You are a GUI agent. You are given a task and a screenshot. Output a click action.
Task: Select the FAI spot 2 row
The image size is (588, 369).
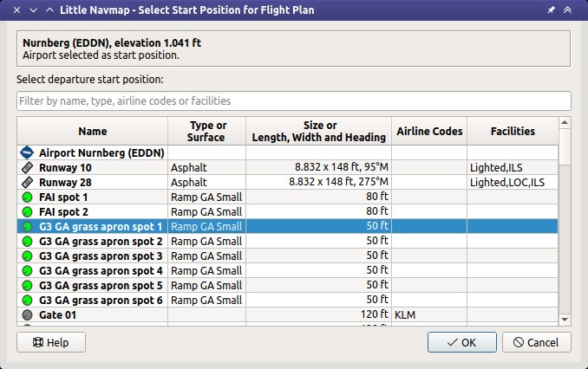[x=288, y=212]
